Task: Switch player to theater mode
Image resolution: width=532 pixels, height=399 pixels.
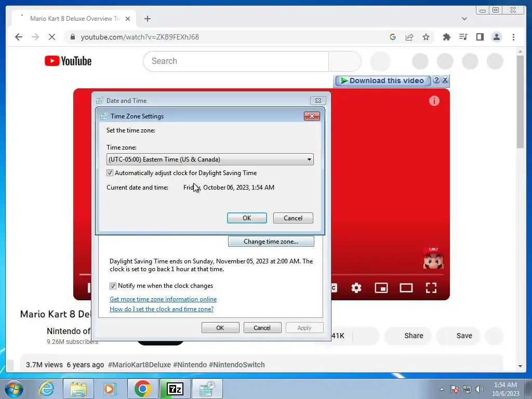Action: click(x=406, y=288)
